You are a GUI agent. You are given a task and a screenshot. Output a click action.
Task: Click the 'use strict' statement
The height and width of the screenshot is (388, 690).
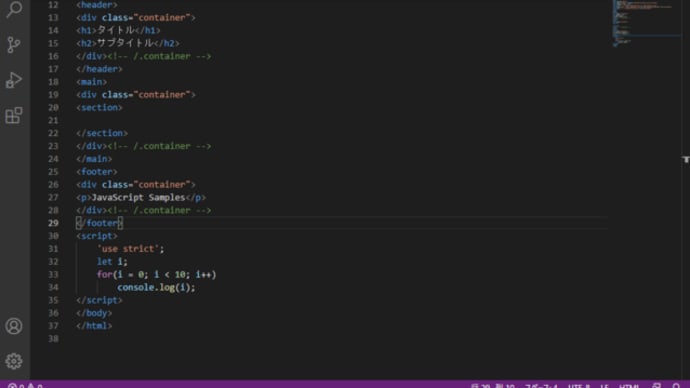[131, 249]
